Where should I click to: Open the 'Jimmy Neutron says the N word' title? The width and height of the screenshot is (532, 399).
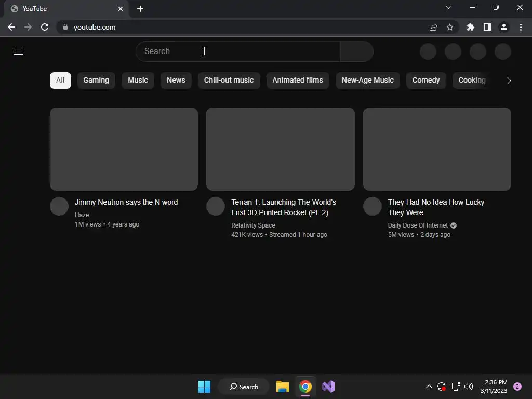point(126,202)
